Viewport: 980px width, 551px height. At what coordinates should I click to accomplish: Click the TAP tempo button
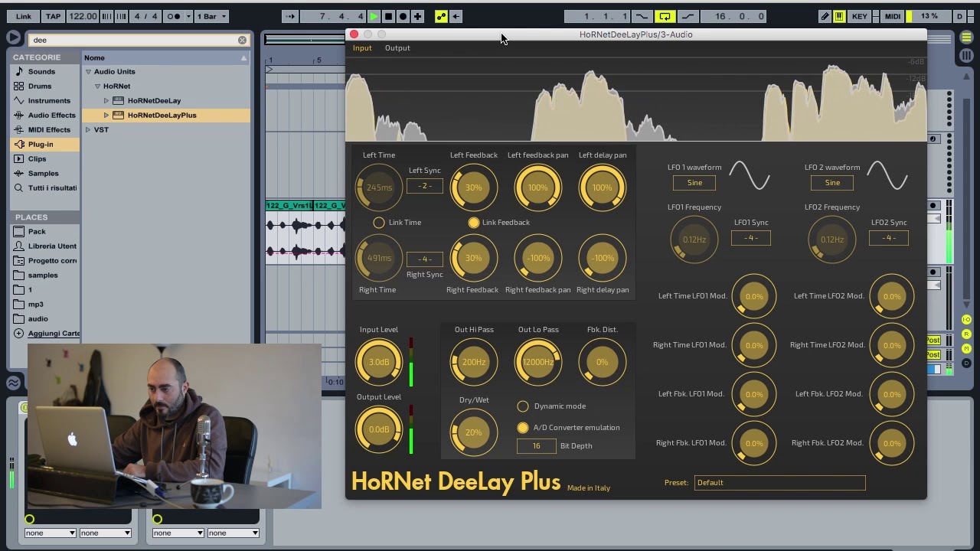click(53, 16)
